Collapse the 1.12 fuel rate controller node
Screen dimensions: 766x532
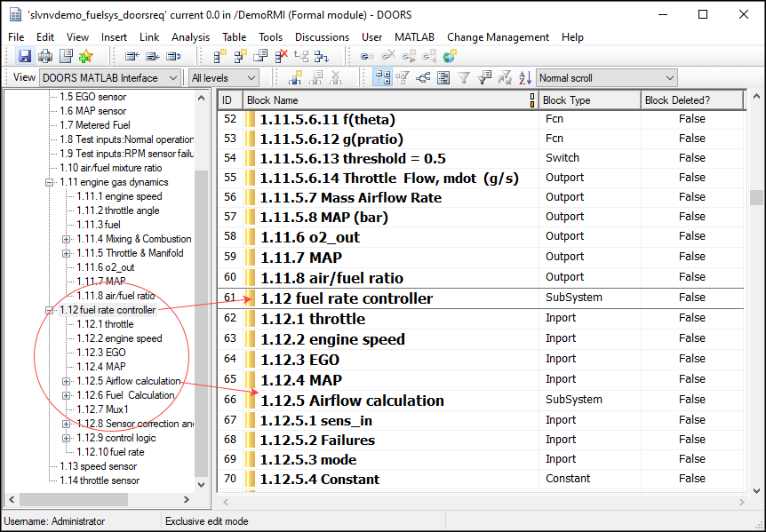[50, 311]
